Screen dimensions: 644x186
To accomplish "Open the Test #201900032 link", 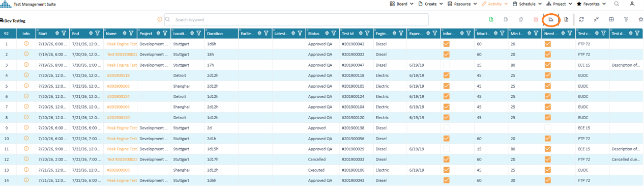I will tap(122, 55).
